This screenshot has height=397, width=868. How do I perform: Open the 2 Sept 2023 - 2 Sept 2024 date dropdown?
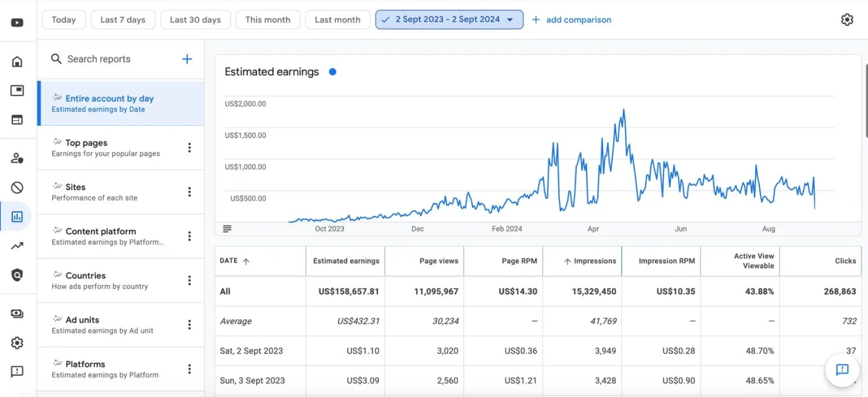pyautogui.click(x=449, y=20)
